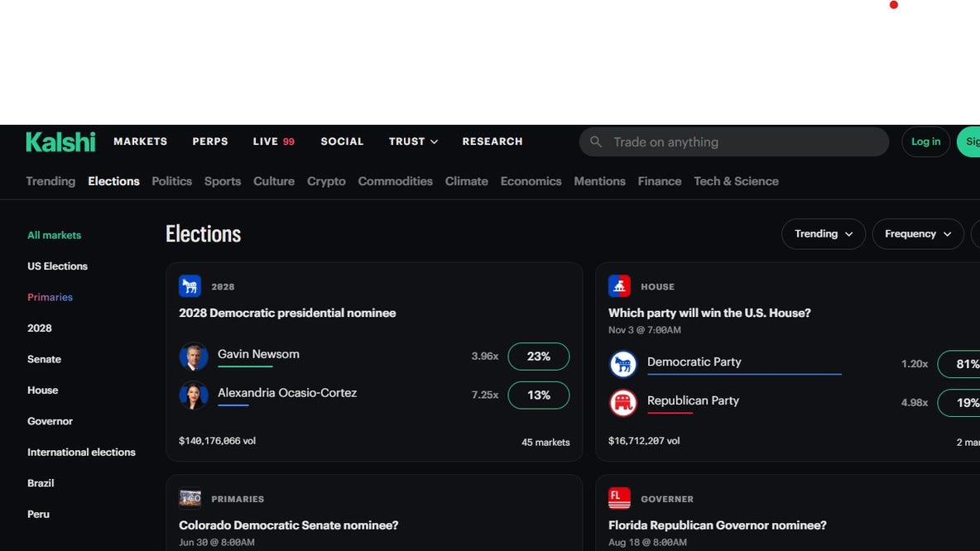
Task: Select House in sidebar
Action: point(42,390)
